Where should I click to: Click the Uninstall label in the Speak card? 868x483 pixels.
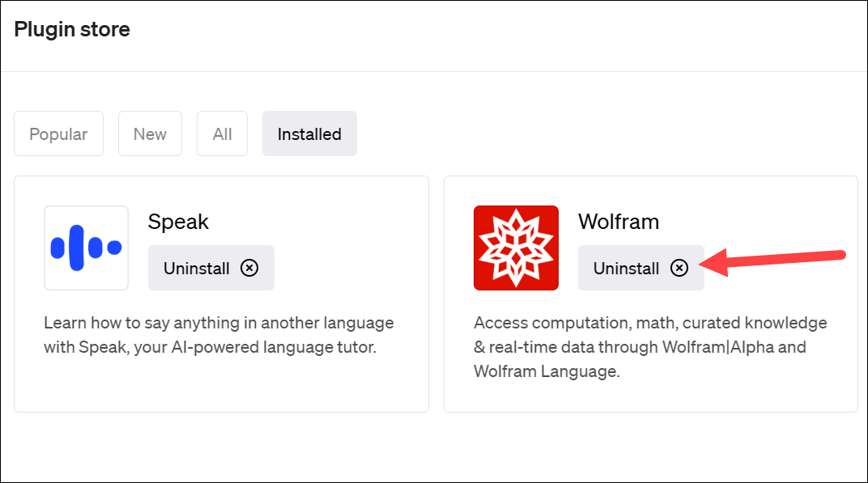tap(197, 269)
